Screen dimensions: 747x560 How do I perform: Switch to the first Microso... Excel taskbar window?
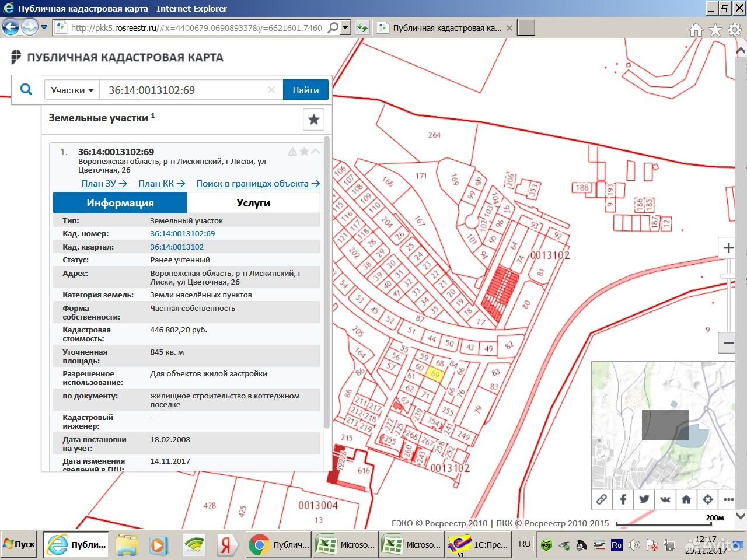(x=345, y=545)
